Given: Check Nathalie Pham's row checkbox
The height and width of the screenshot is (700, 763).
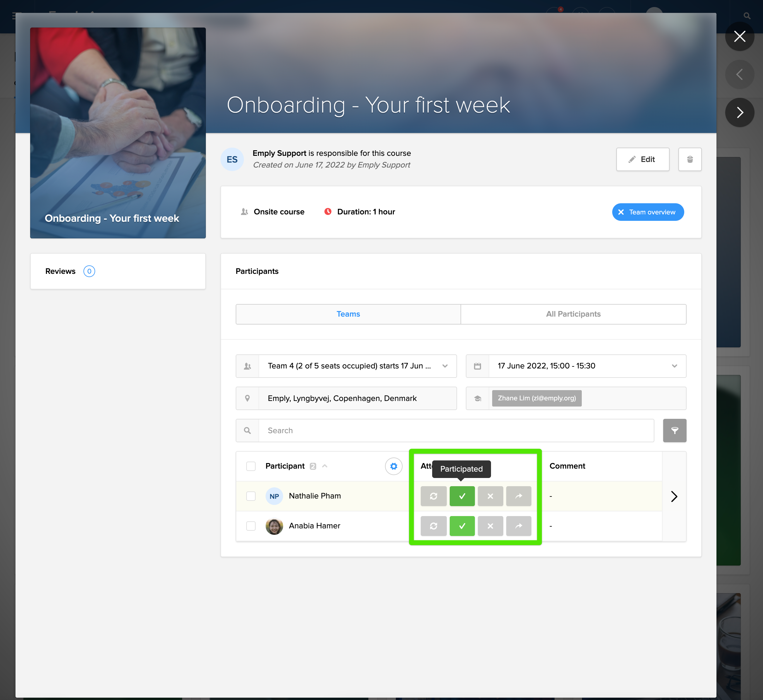Looking at the screenshot, I should point(251,496).
